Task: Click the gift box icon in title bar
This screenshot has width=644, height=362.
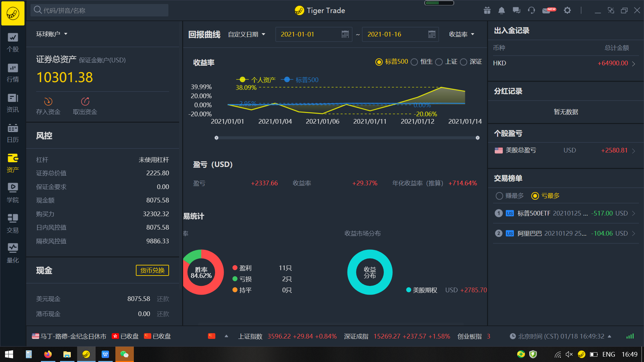Action: point(487,10)
